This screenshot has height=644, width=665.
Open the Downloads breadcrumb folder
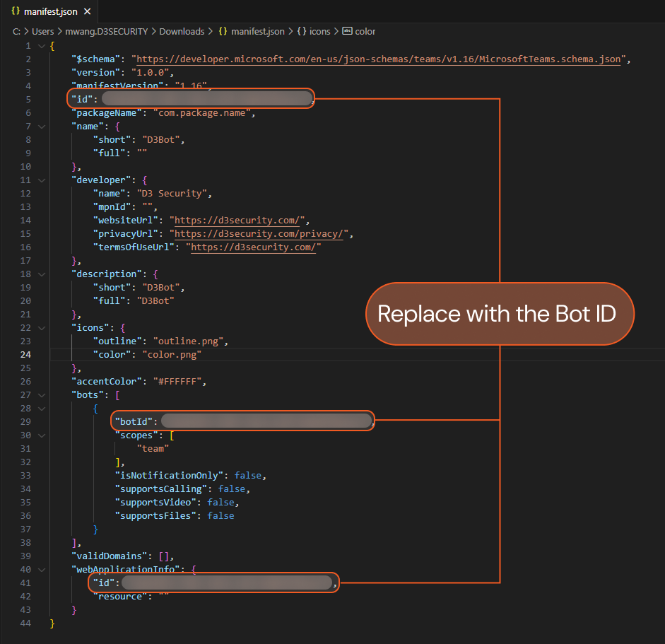pyautogui.click(x=181, y=32)
